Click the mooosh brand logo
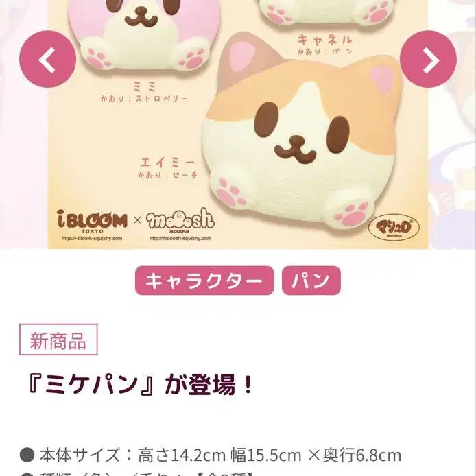Screen dimensions: 476x476 coord(180,220)
